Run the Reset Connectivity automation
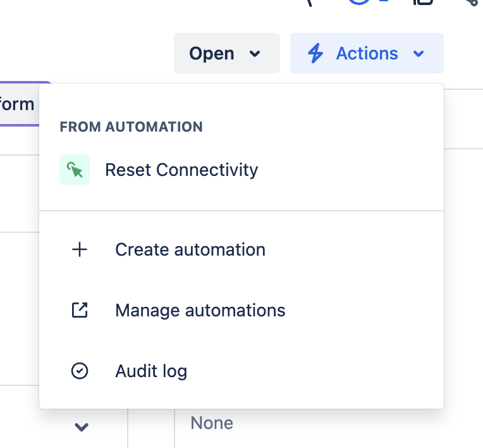Viewport: 483px width, 448px height. (x=181, y=170)
